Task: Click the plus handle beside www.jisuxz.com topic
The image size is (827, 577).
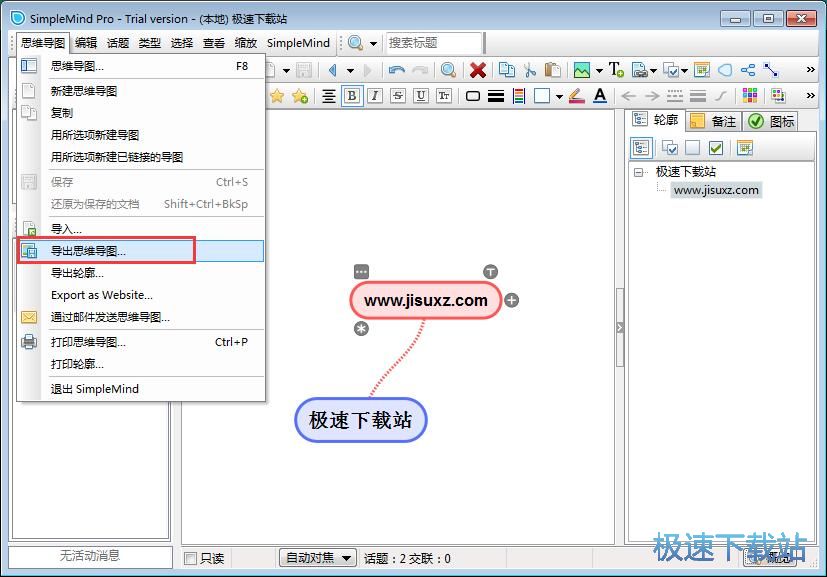Action: point(511,300)
